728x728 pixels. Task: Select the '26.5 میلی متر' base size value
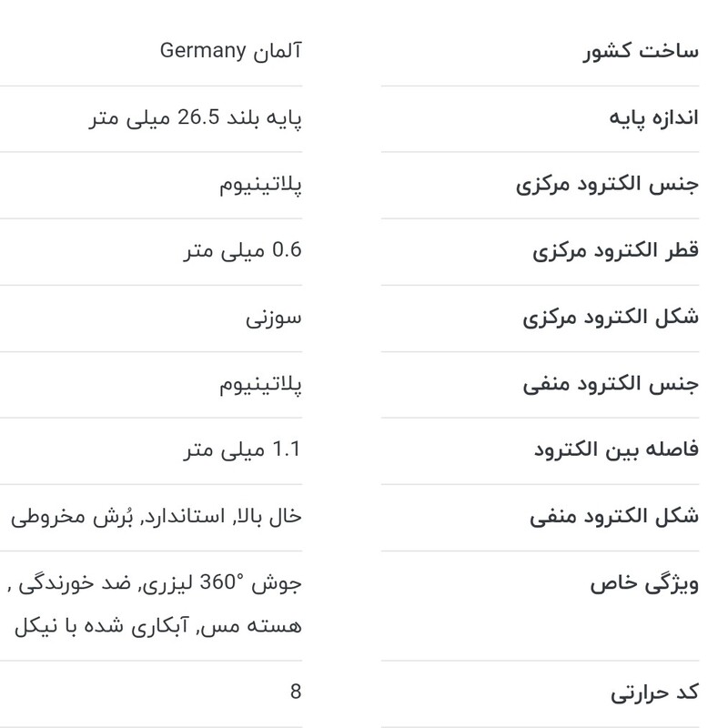pyautogui.click(x=195, y=117)
